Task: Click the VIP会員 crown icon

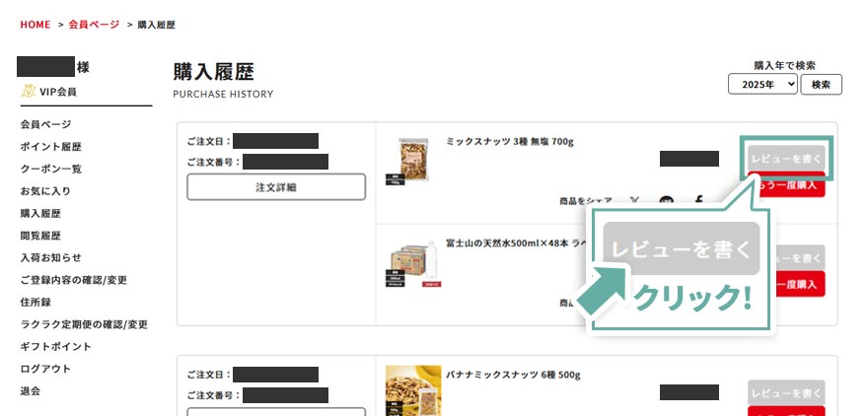Action: (x=28, y=92)
